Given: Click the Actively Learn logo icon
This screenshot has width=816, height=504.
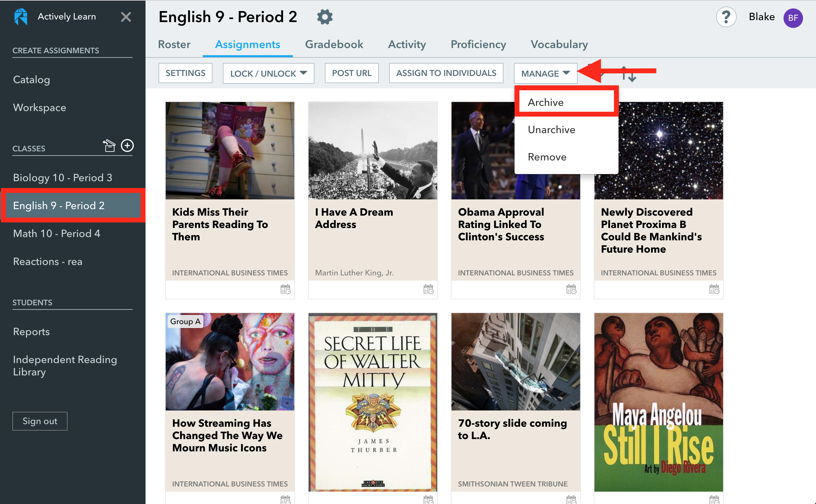Looking at the screenshot, I should click(x=21, y=16).
